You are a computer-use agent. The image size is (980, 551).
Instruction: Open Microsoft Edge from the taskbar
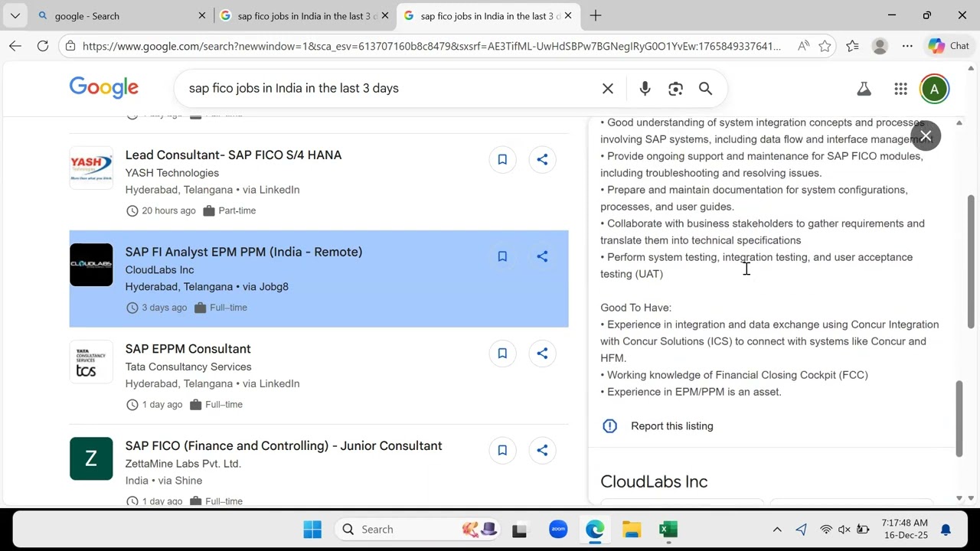pyautogui.click(x=595, y=530)
